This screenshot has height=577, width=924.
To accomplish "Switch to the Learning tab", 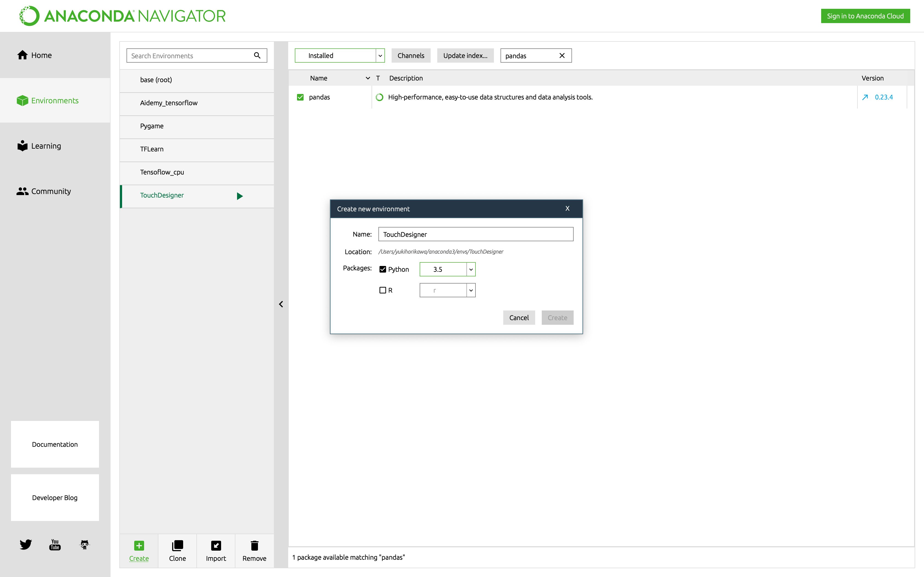I will coord(46,146).
